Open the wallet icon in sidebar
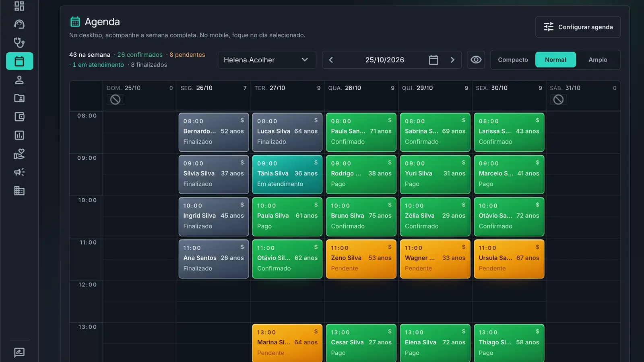The image size is (644, 362). (x=19, y=117)
